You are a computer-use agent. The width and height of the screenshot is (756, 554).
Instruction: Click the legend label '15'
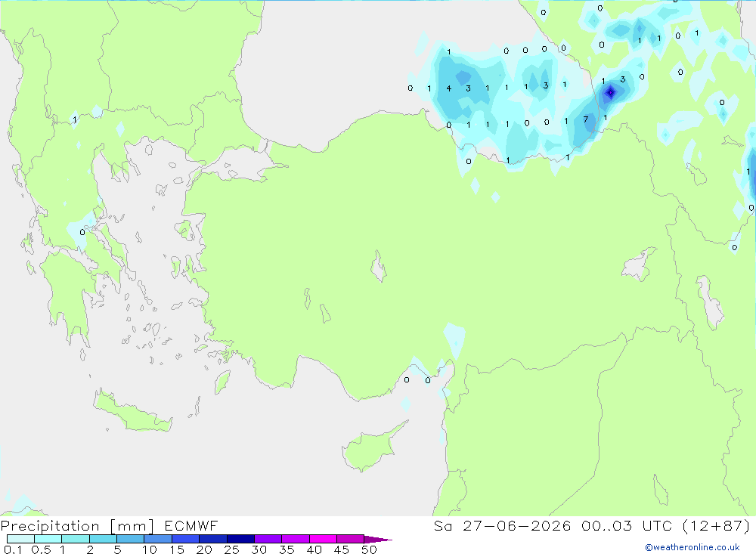(177, 549)
